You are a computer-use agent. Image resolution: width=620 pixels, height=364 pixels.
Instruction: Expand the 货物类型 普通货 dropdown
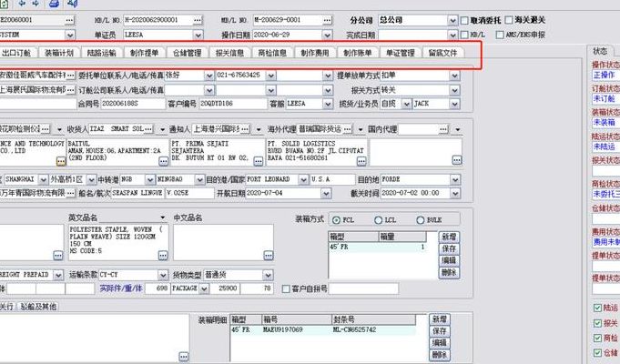(268, 275)
